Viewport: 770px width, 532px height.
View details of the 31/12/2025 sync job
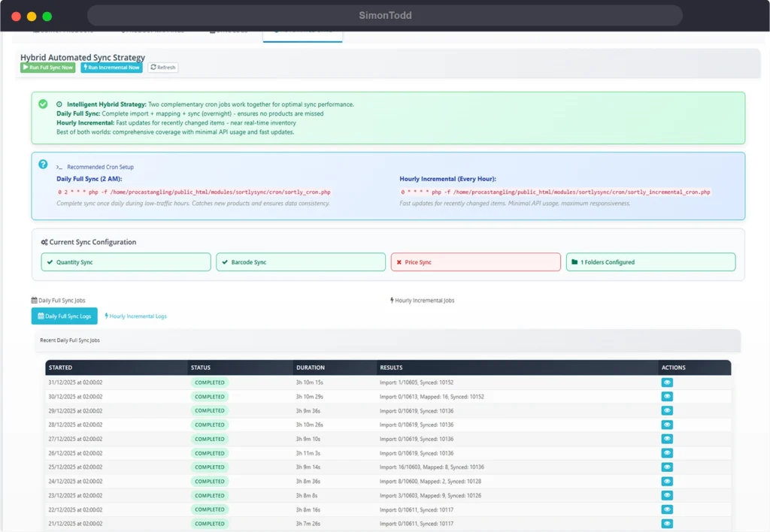[x=667, y=382]
